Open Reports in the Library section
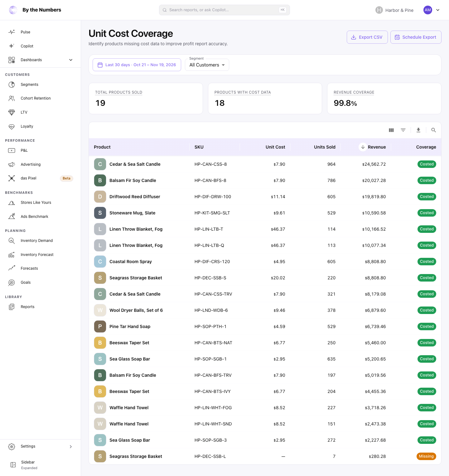 (x=41, y=307)
